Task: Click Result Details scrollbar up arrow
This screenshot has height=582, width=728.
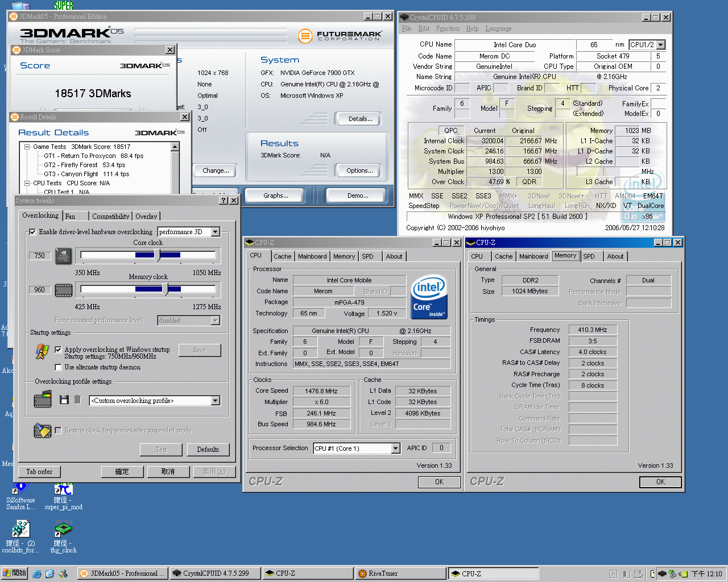Action: (175, 147)
